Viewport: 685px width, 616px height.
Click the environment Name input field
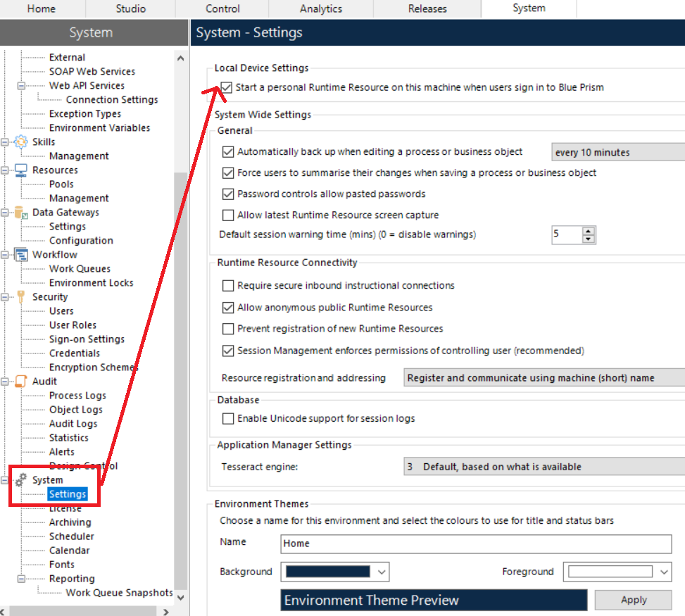point(476,544)
